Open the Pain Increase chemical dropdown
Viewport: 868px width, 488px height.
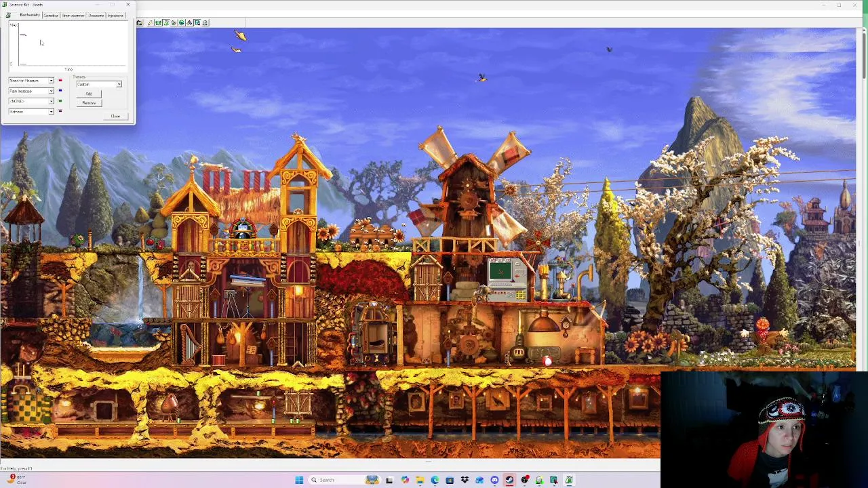31,91
